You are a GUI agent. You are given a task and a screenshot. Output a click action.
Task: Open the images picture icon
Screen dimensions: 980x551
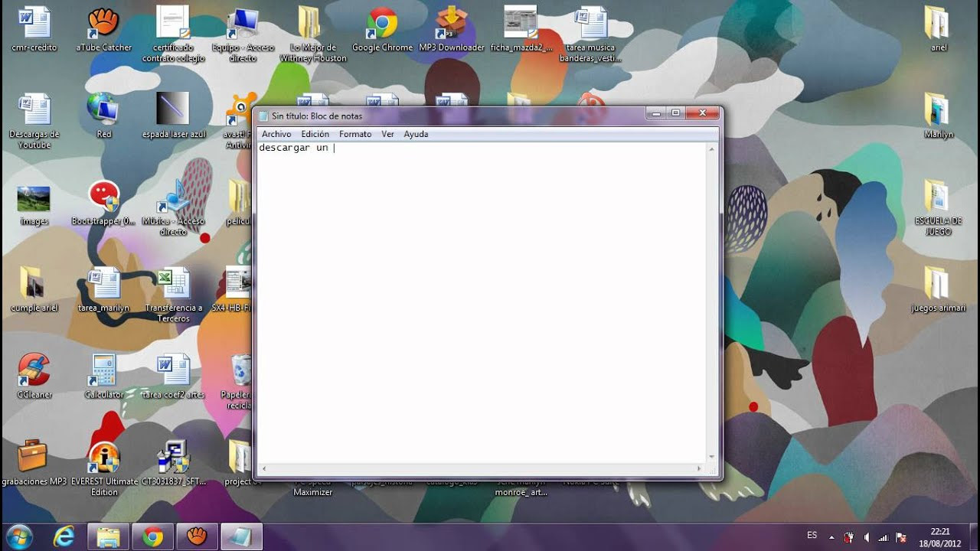coord(34,198)
